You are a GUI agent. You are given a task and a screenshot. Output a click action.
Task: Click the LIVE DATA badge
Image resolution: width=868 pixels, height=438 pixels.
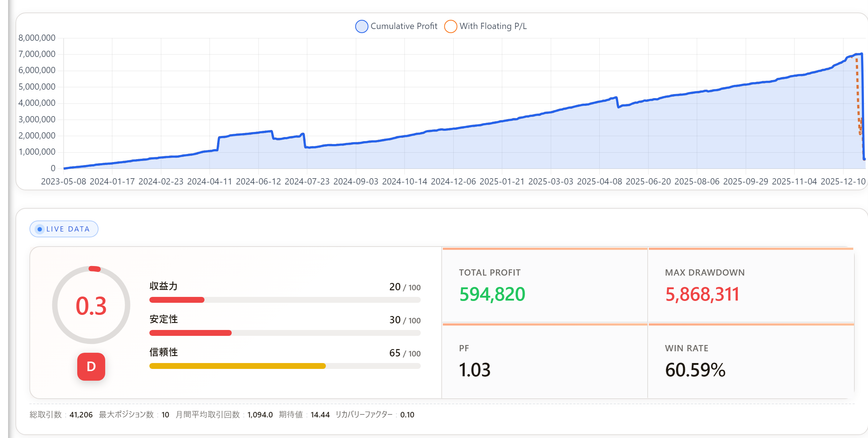[64, 229]
